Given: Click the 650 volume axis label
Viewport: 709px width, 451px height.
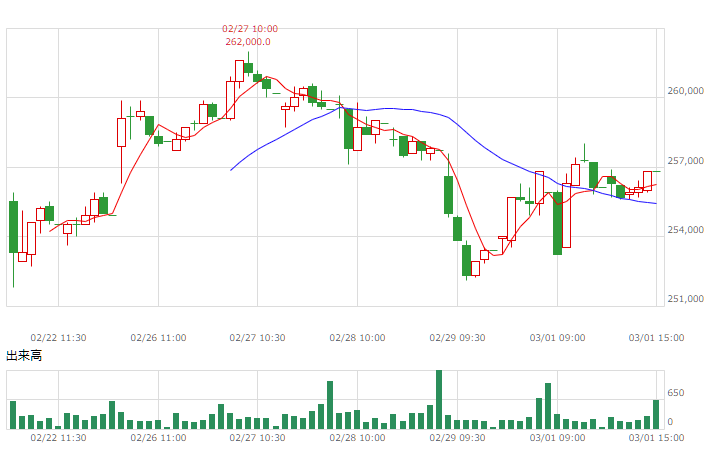Looking at the screenshot, I should click(676, 393).
